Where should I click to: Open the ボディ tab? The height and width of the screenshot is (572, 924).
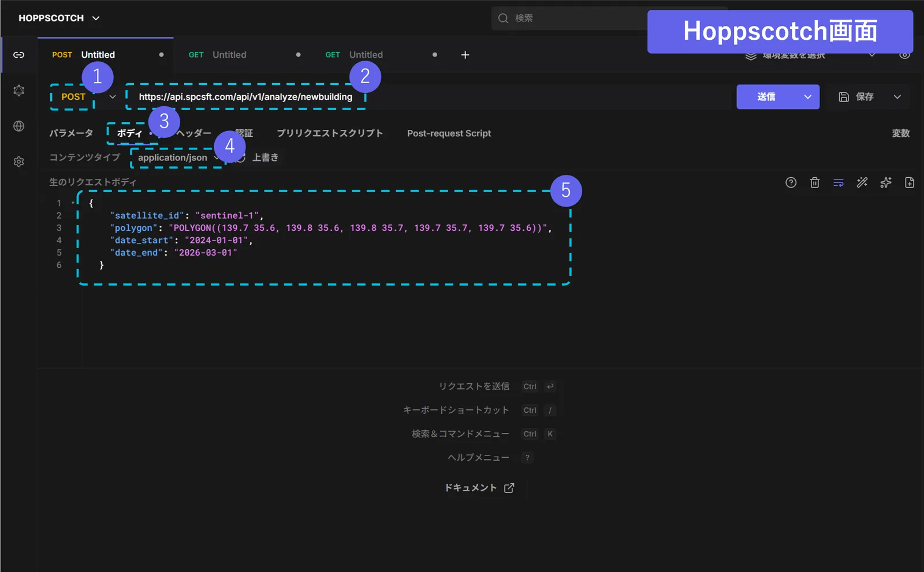[x=129, y=133]
